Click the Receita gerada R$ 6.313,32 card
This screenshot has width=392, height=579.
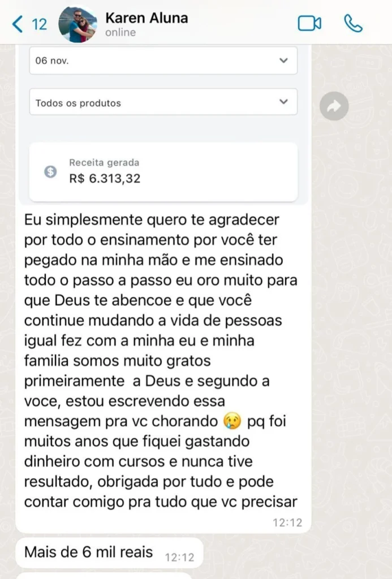tap(163, 171)
